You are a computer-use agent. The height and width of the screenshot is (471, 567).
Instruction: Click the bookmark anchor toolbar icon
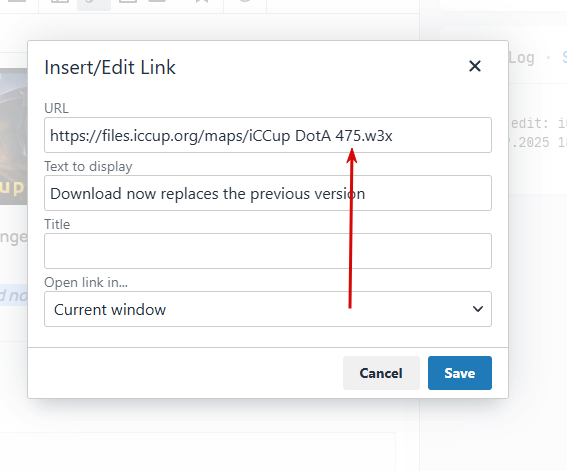click(x=202, y=2)
